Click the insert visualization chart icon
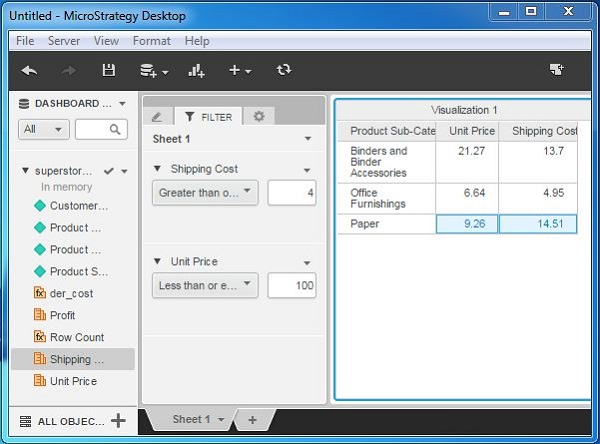 (196, 70)
